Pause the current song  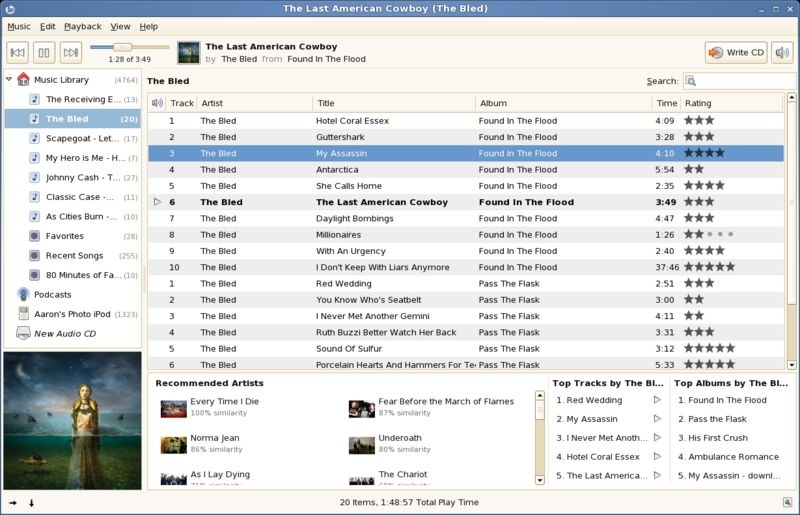click(x=44, y=52)
